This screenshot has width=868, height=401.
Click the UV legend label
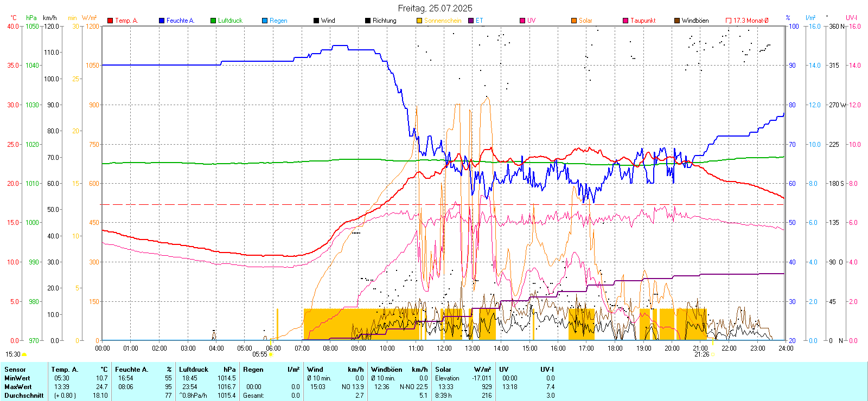(531, 21)
